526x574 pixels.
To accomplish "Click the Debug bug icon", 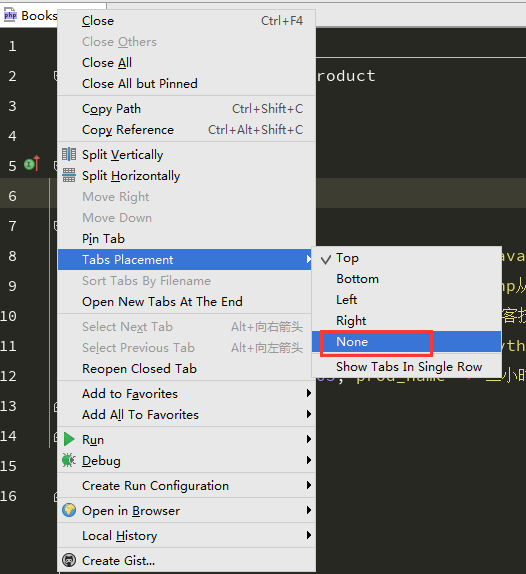I will pyautogui.click(x=69, y=460).
